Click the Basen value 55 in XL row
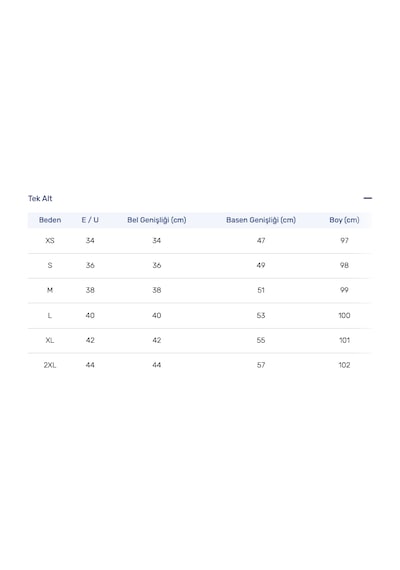Screen dimensions: 400x570 [x=261, y=340]
